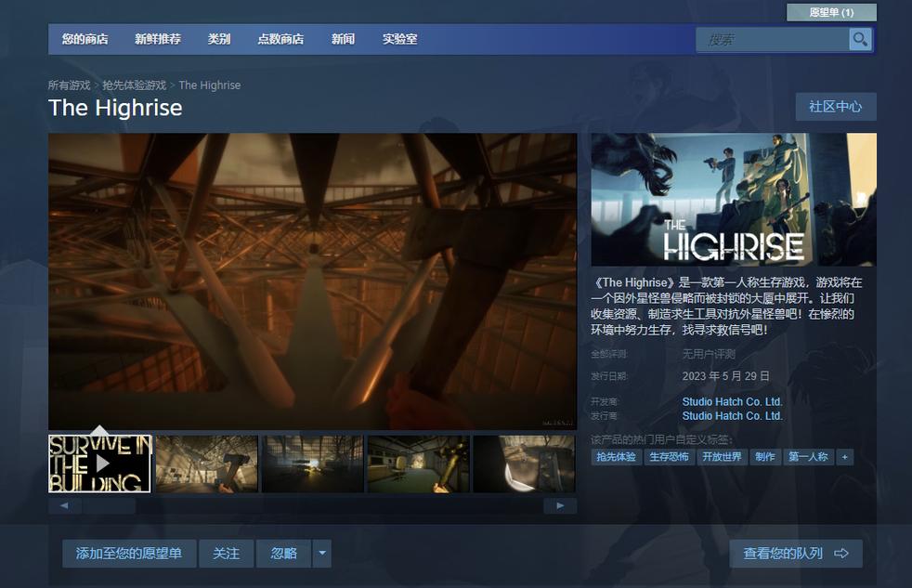This screenshot has height=588, width=912.
Task: Focus the 搜索 search input field
Action: (773, 40)
